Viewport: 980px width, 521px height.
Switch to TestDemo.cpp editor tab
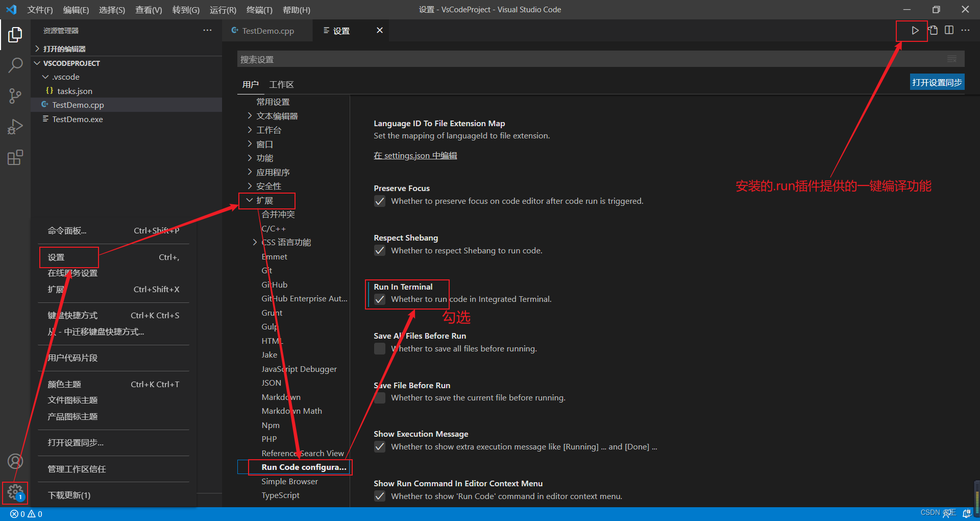[x=267, y=31]
